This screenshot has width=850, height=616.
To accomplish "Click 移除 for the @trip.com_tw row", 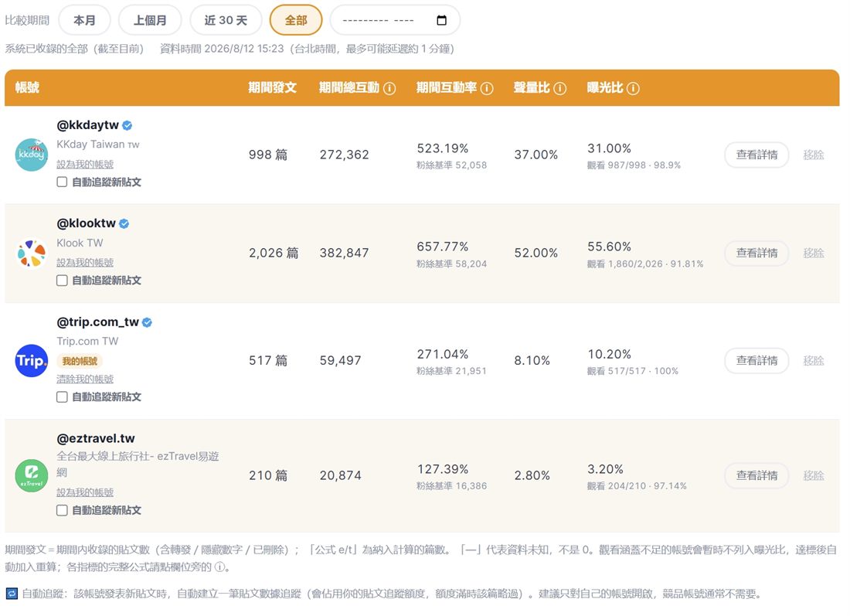I will tap(813, 361).
